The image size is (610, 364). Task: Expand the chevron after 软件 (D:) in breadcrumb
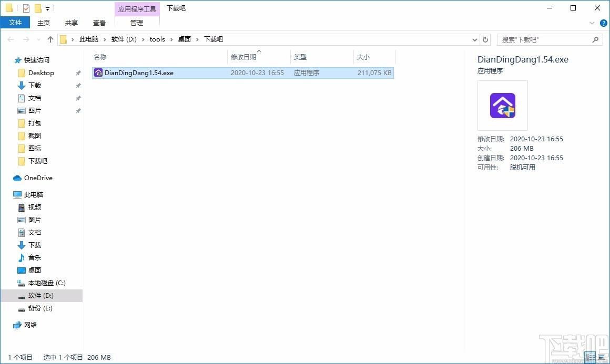coord(143,39)
